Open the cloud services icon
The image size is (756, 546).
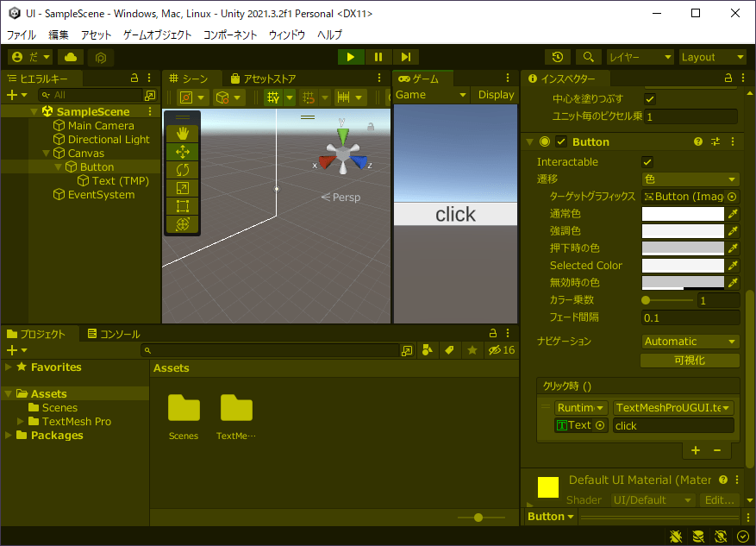tap(71, 57)
